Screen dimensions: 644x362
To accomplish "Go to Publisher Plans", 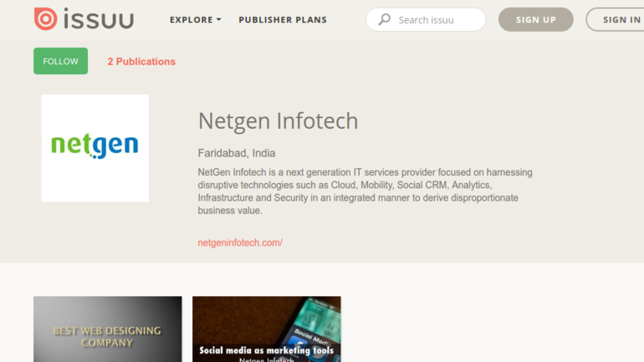I will [283, 20].
